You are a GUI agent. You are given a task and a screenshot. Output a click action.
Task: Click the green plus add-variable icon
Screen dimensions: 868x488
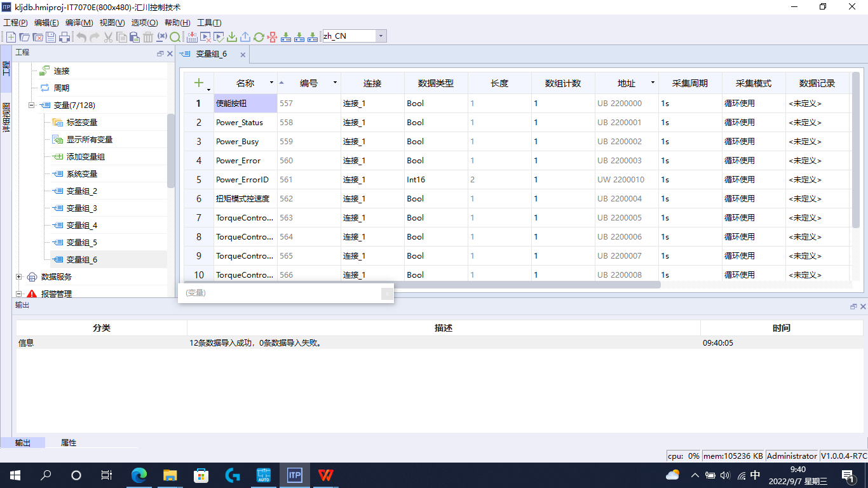[198, 83]
